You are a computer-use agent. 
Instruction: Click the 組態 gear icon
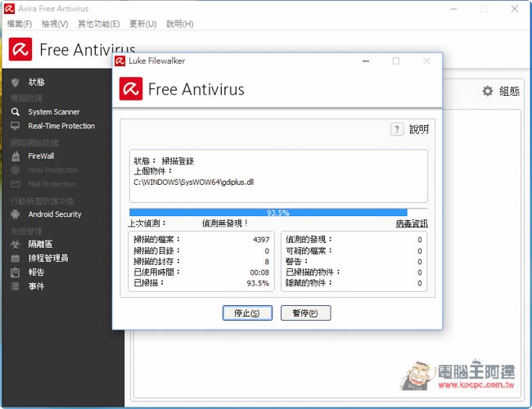(488, 91)
